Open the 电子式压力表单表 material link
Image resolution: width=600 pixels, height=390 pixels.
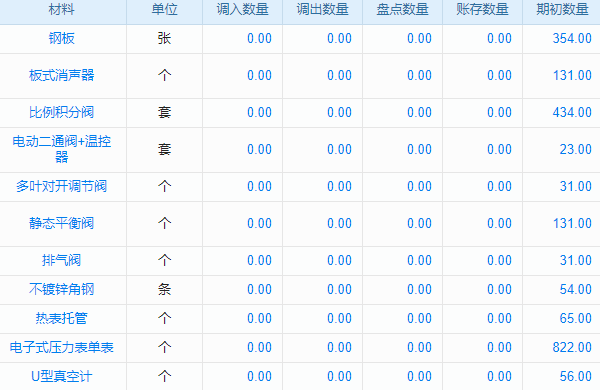coord(61,348)
